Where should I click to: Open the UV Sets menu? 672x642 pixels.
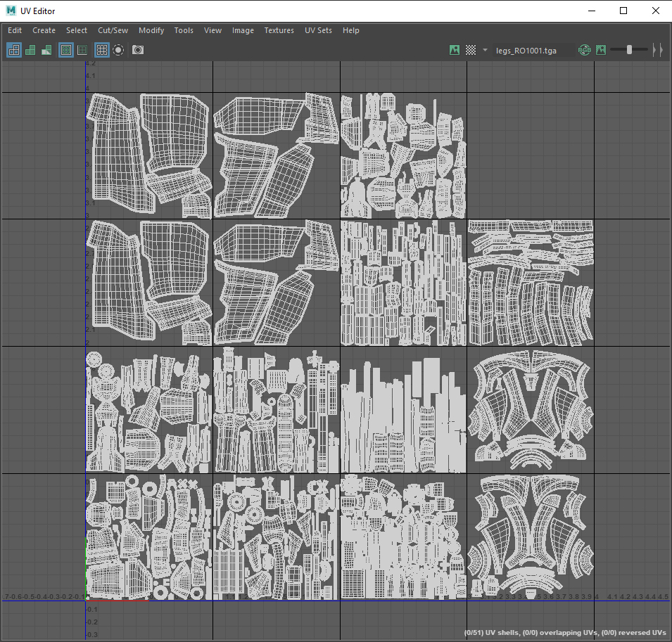tap(318, 30)
